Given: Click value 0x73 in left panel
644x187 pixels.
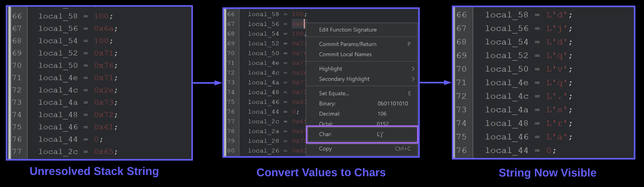Looking at the screenshot, I should coord(104,102).
